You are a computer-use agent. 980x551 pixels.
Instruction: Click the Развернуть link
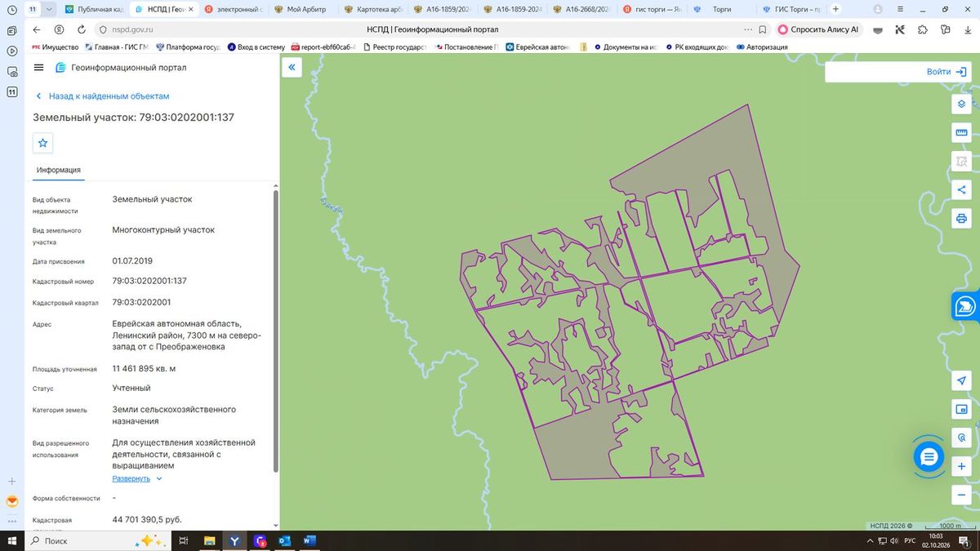pos(131,478)
